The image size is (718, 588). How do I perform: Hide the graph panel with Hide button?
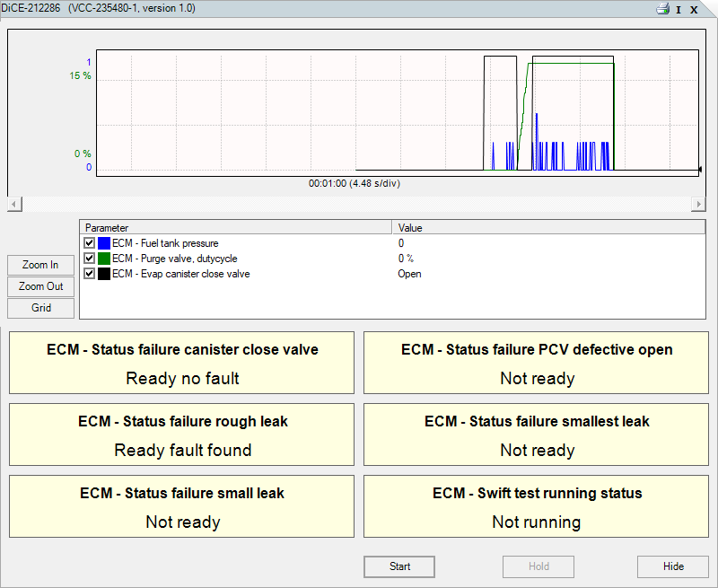click(673, 566)
